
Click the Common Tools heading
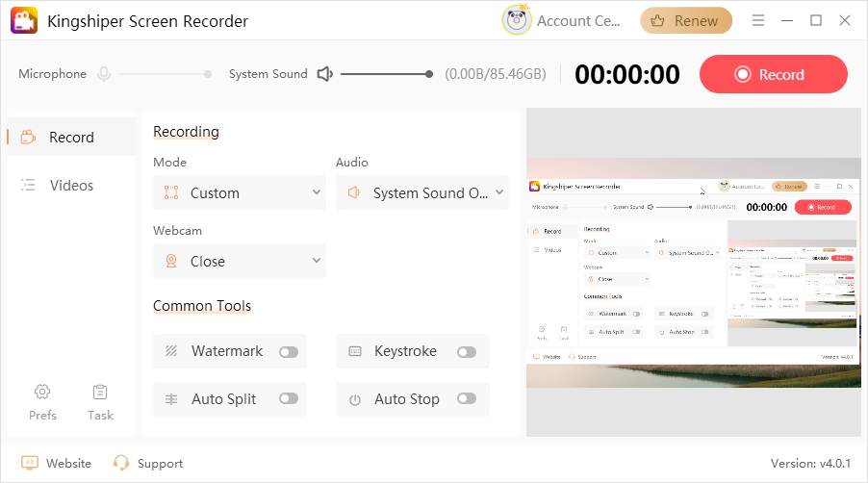[202, 305]
